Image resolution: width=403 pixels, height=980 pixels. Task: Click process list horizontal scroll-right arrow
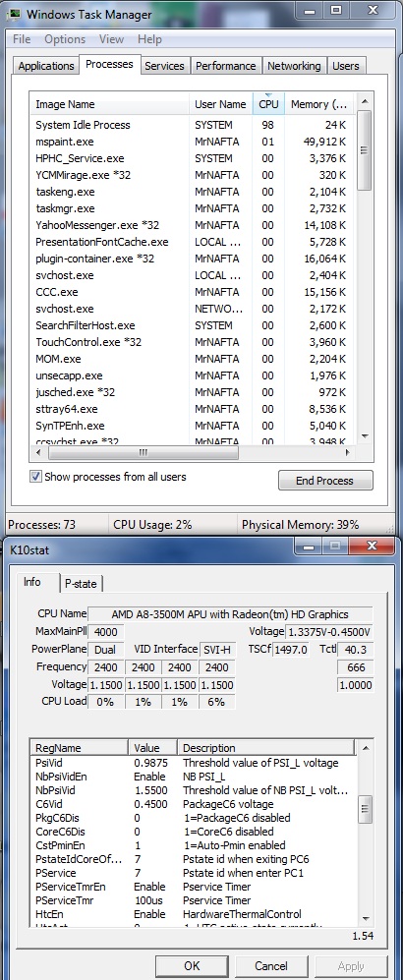point(349,452)
